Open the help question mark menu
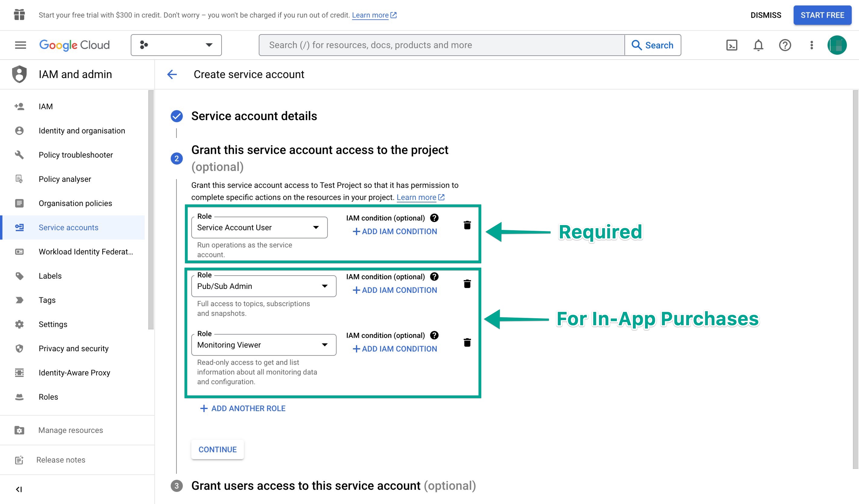Viewport: 859px width, 504px height. click(785, 45)
